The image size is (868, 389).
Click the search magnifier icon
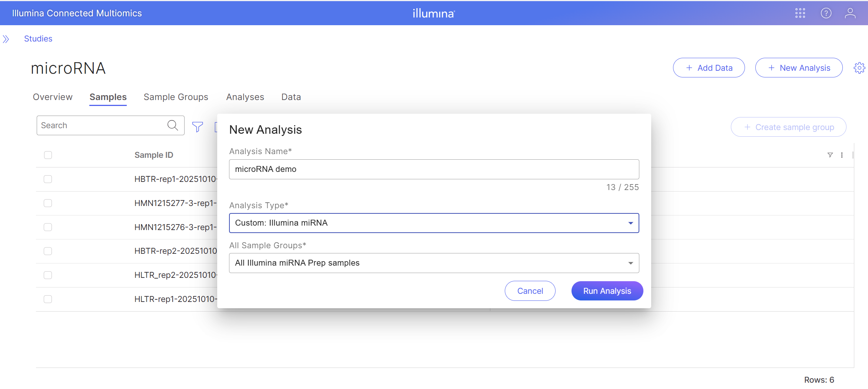pos(173,125)
